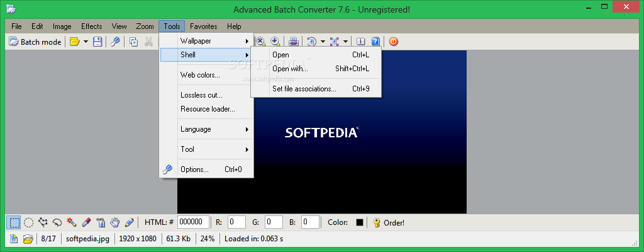The image size is (644, 252).
Task: Select the polygon selection tool
Action: coord(43,223)
